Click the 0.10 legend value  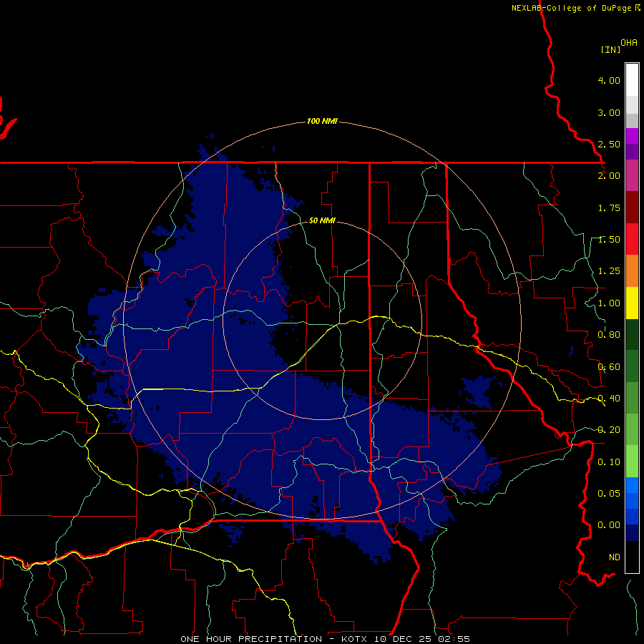pyautogui.click(x=609, y=462)
